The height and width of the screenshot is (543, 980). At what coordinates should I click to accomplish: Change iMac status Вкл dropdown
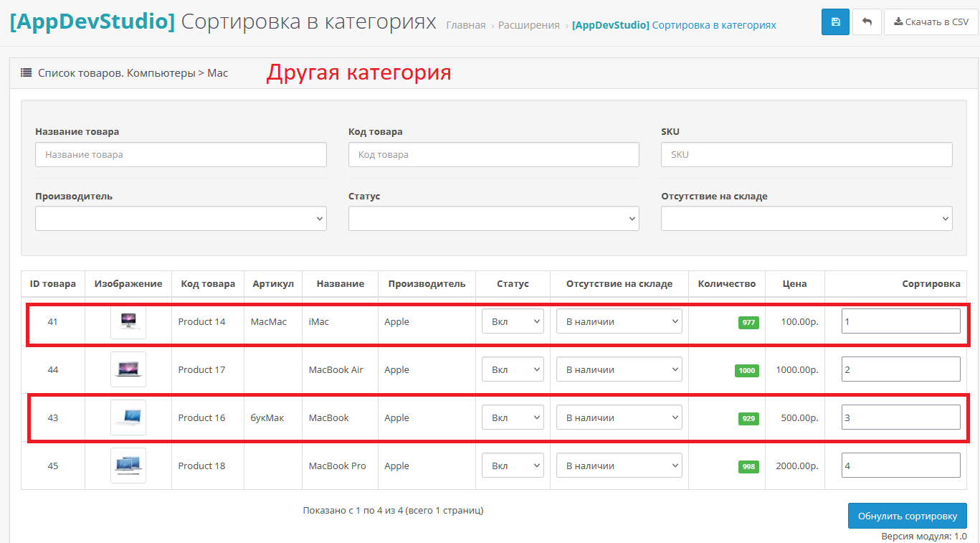[513, 321]
